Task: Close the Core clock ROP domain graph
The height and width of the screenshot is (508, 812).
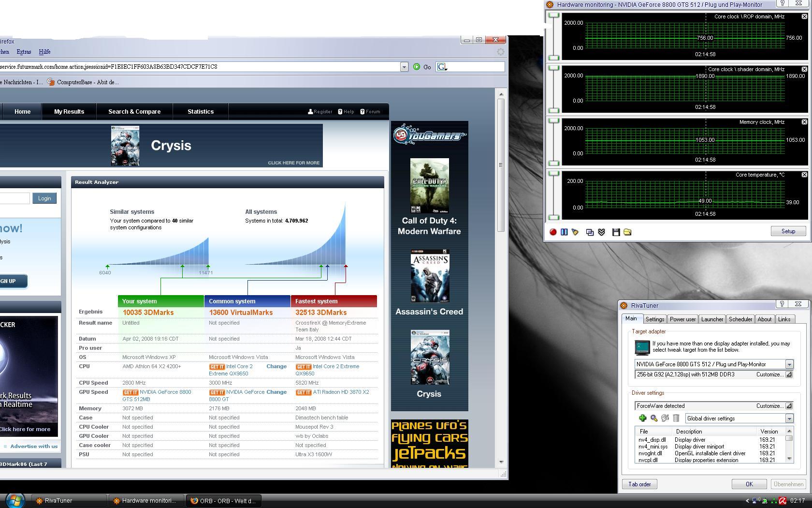Action: (x=804, y=16)
